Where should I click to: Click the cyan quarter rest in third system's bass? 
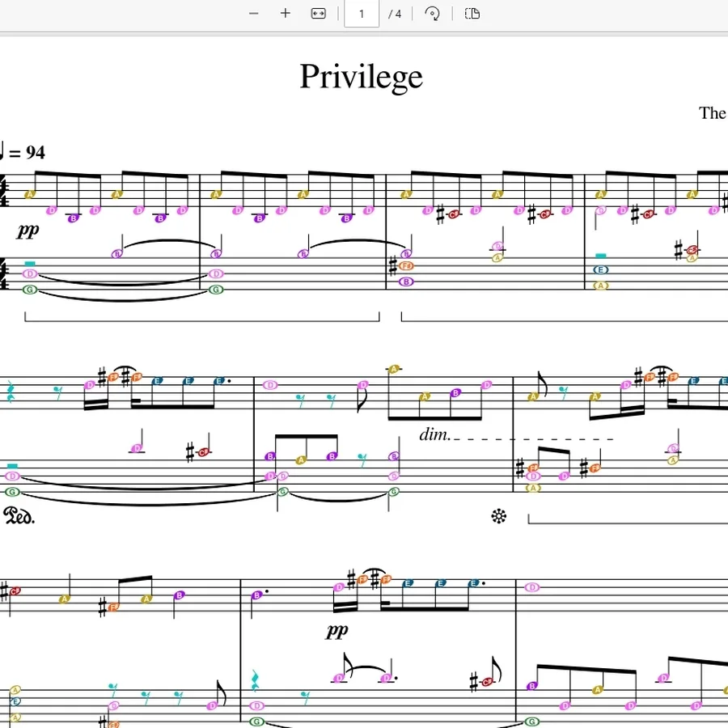coord(255,681)
